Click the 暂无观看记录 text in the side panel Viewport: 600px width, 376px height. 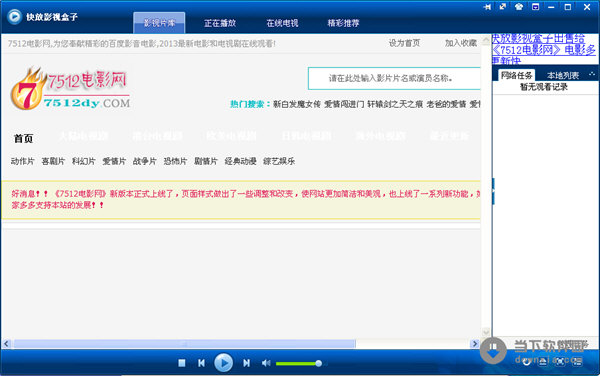[543, 87]
